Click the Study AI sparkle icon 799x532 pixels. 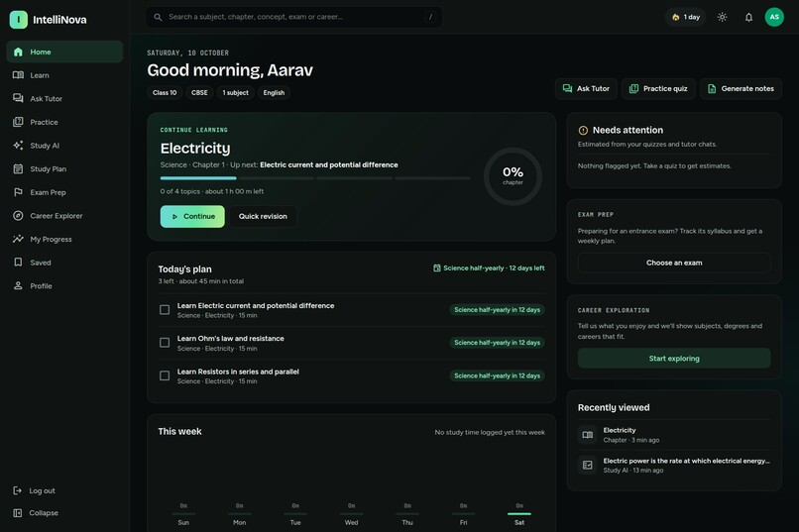coord(19,146)
